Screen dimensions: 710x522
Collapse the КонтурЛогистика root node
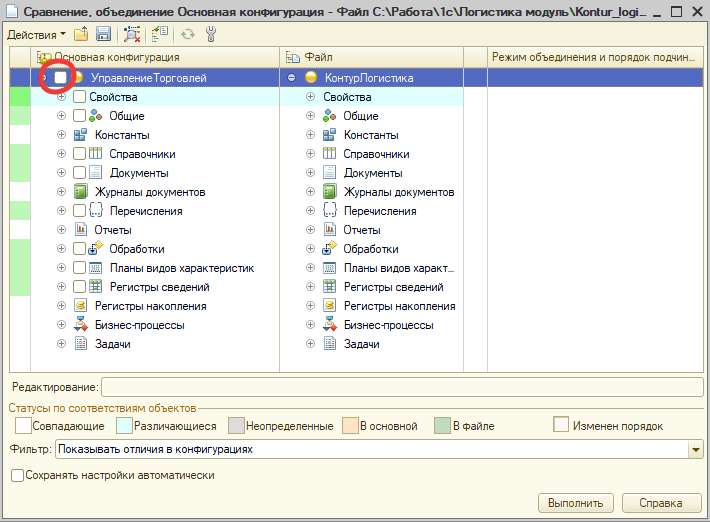click(x=291, y=78)
